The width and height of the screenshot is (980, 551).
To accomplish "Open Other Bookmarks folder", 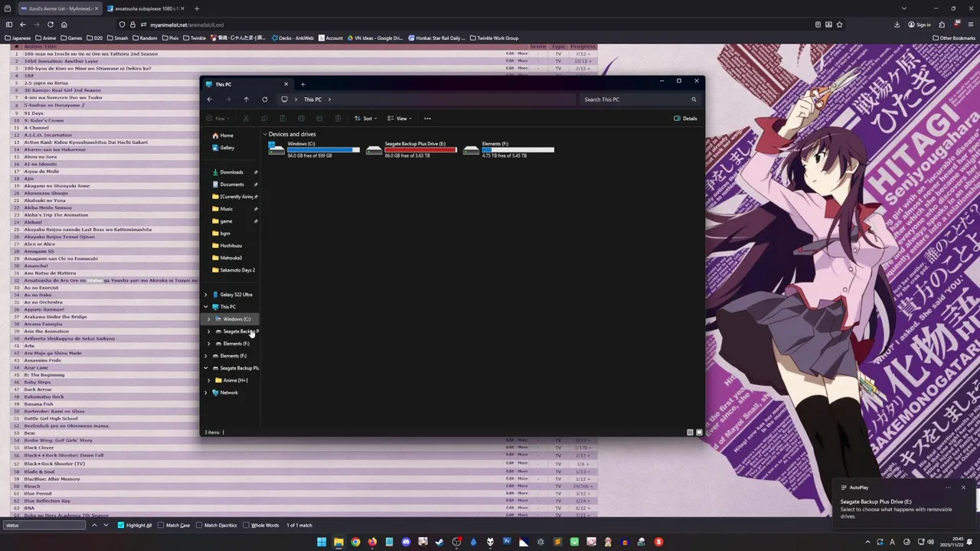I will tap(953, 37).
